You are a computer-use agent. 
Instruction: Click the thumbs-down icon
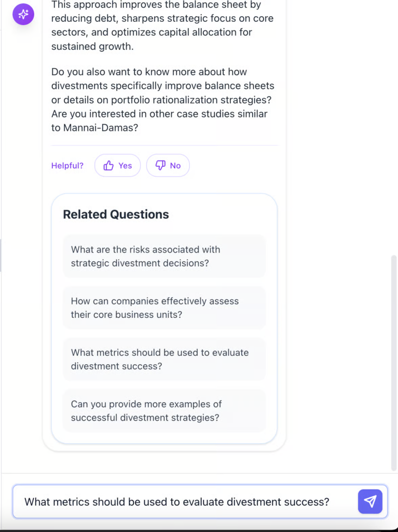(x=160, y=166)
